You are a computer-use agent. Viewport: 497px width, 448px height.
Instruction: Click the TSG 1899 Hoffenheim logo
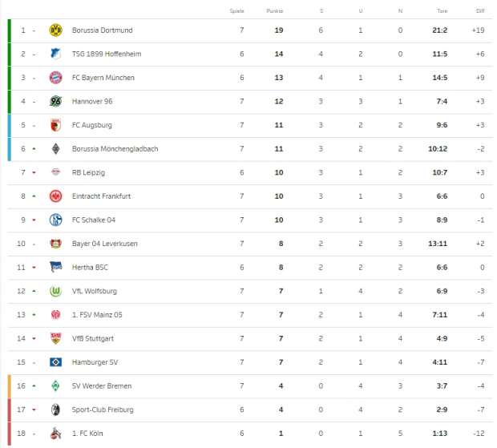pyautogui.click(x=56, y=54)
